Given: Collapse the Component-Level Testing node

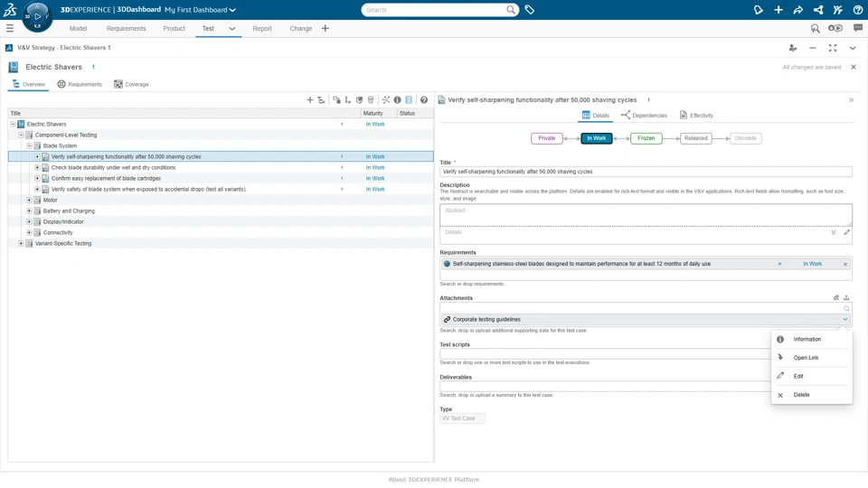Looking at the screenshot, I should (21, 135).
